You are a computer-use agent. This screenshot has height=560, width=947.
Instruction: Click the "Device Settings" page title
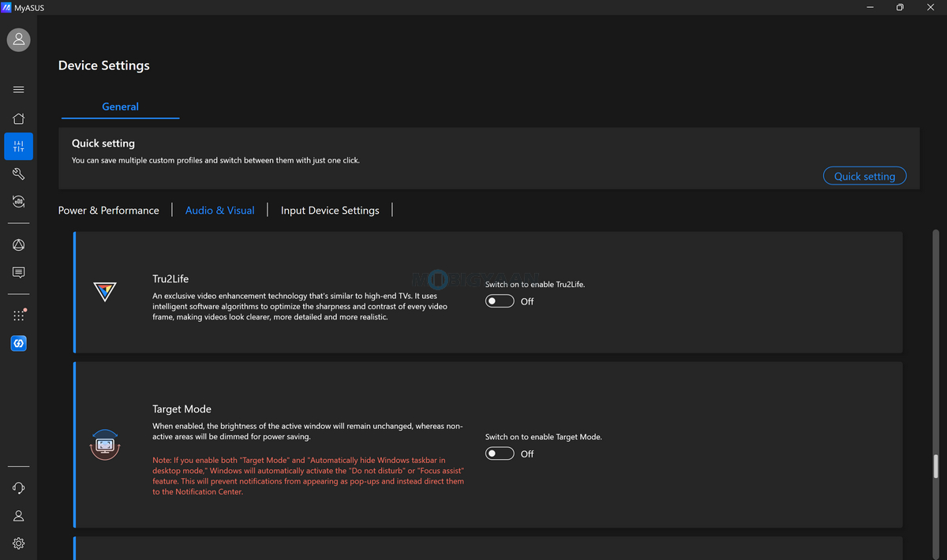[104, 65]
